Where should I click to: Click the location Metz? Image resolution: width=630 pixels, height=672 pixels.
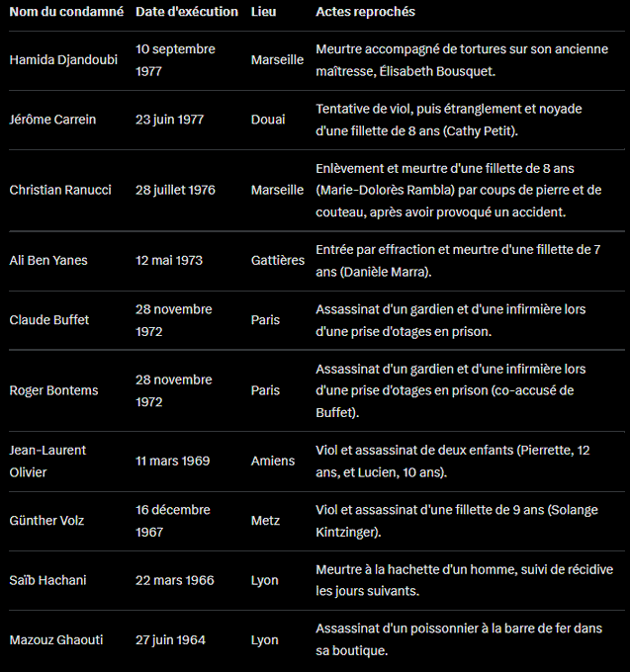coord(265,521)
